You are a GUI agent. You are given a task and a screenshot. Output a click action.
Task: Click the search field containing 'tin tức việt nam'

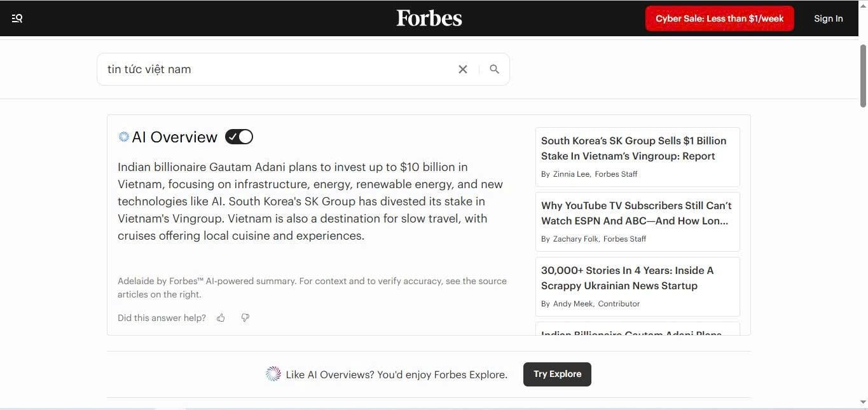coord(273,69)
